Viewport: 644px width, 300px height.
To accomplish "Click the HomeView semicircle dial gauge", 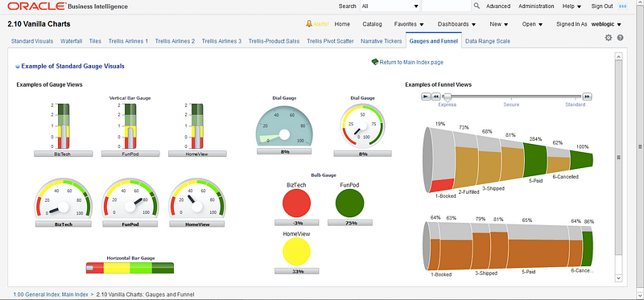I will (197, 199).
